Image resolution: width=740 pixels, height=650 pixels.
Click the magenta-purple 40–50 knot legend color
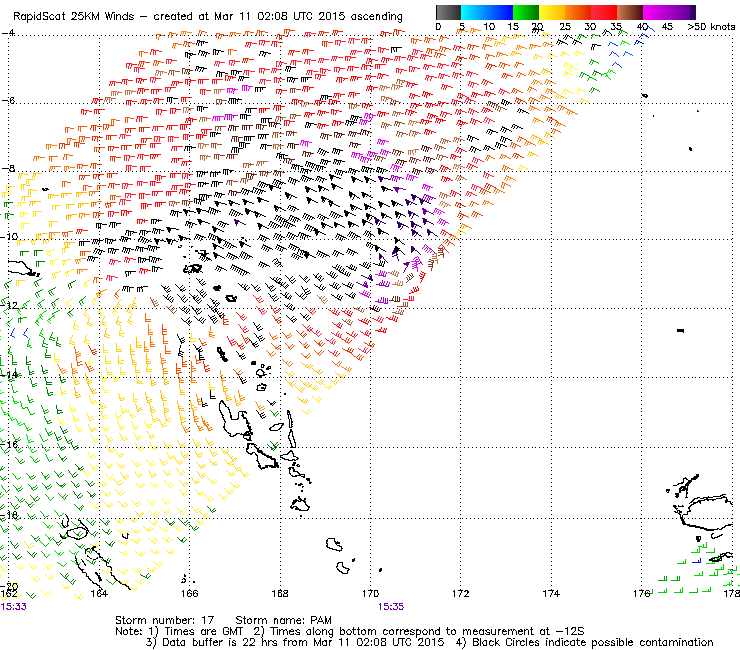[x=669, y=12]
